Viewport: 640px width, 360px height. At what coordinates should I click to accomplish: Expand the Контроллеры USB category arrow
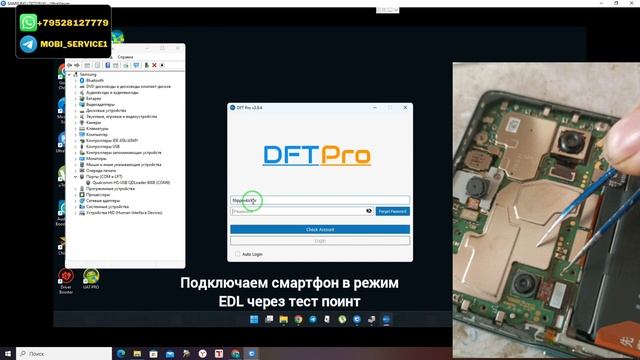[x=76, y=147]
